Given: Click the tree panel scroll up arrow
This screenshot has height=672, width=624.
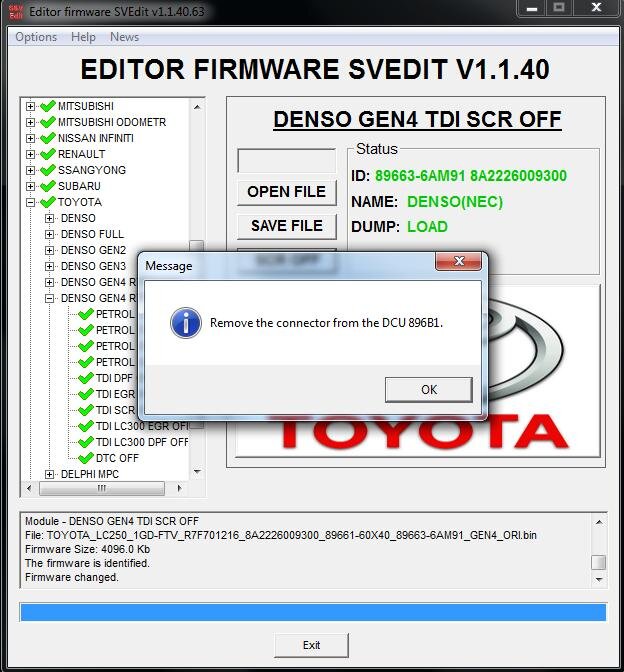Looking at the screenshot, I should point(197,107).
